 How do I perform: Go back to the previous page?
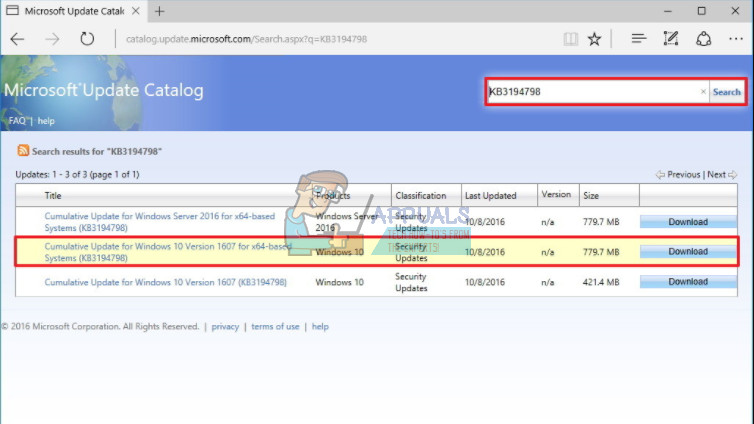[x=17, y=39]
